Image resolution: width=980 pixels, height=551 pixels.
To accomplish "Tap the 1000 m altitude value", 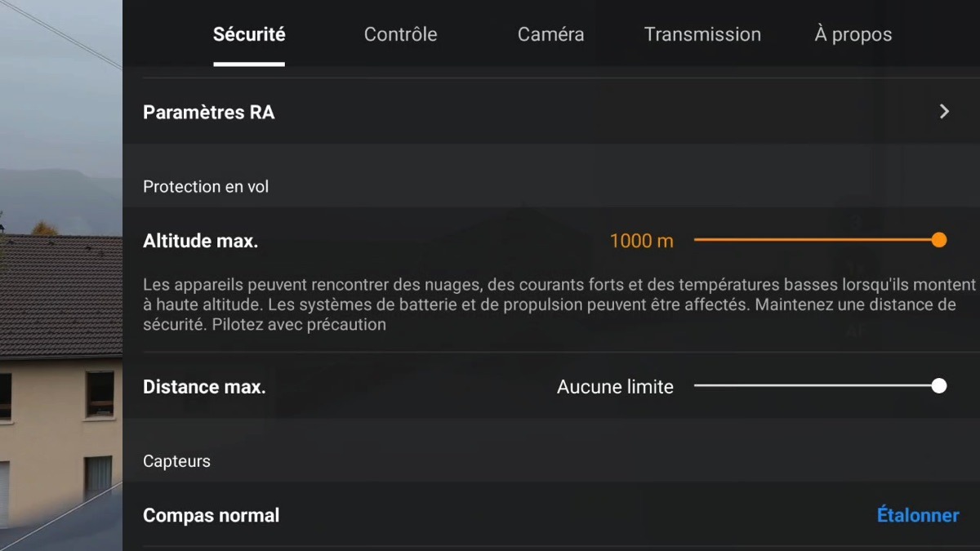I will pyautogui.click(x=642, y=241).
